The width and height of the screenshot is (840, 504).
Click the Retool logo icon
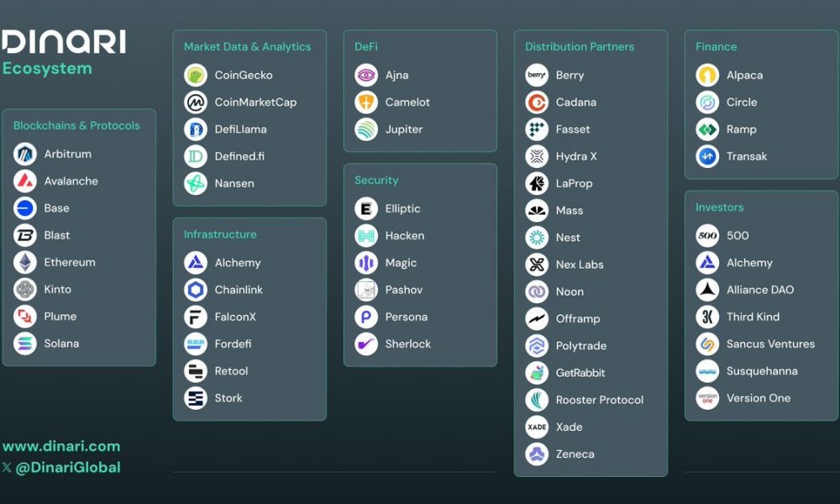coord(196,371)
